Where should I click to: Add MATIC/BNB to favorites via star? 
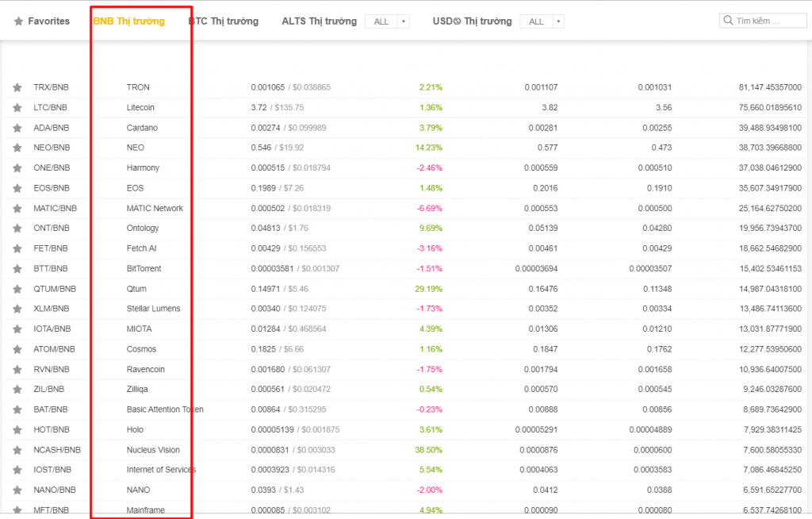(17, 209)
